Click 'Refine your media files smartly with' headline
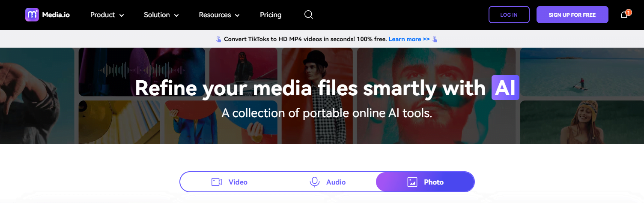The image size is (644, 203). pyautogui.click(x=310, y=88)
